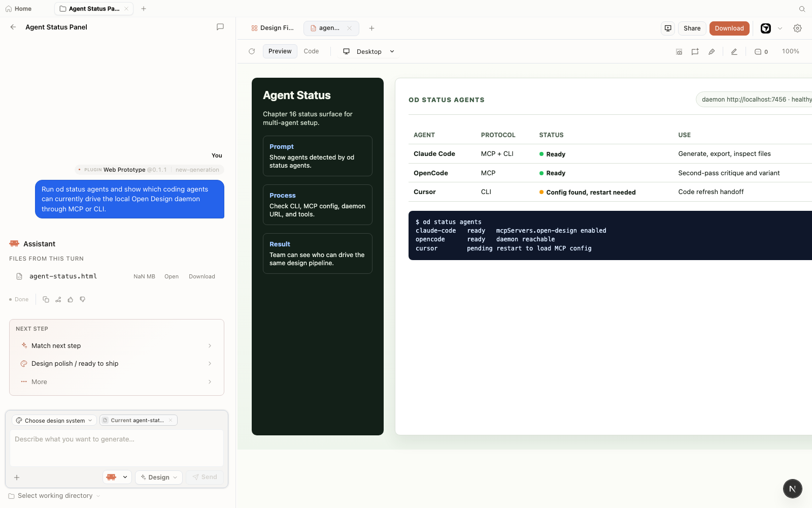This screenshot has height=508, width=812.
Task: Open the comments counter showing 0
Action: [761, 51]
